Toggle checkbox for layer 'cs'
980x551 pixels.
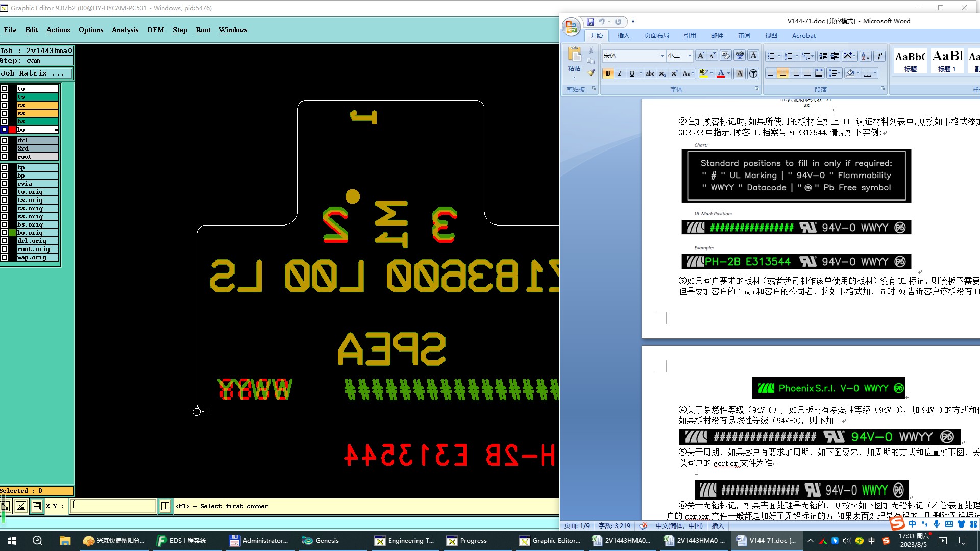pos(4,105)
